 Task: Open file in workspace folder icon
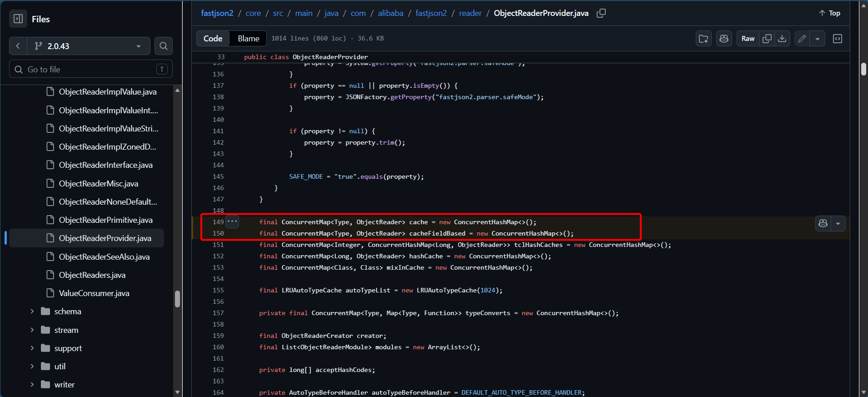click(703, 39)
